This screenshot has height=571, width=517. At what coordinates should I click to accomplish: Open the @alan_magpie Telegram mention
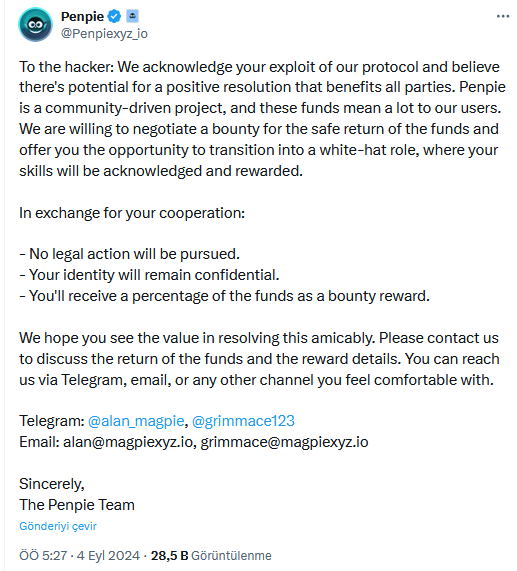136,421
